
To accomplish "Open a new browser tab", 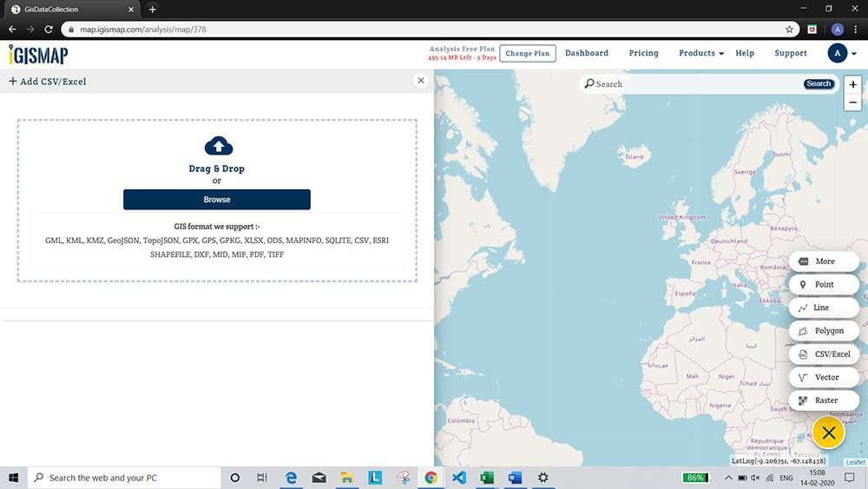I will (152, 10).
